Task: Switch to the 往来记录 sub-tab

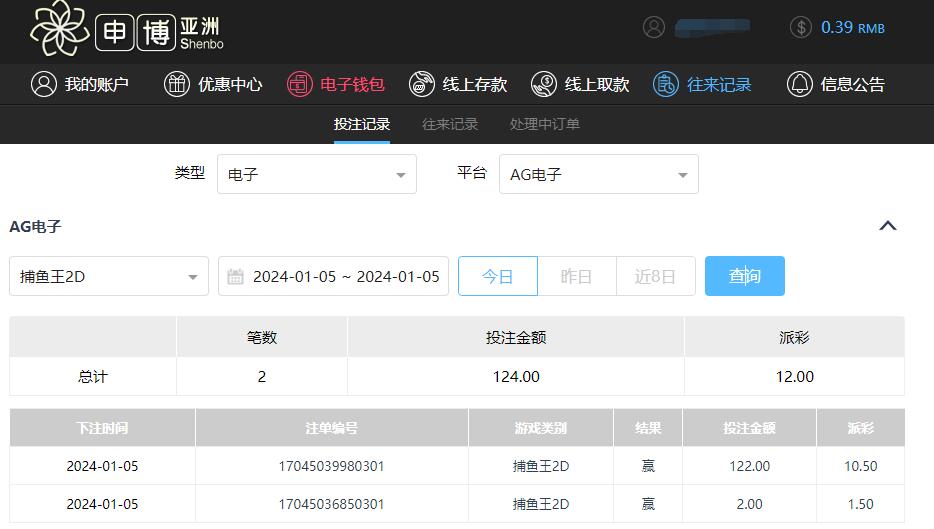Action: 450,124
